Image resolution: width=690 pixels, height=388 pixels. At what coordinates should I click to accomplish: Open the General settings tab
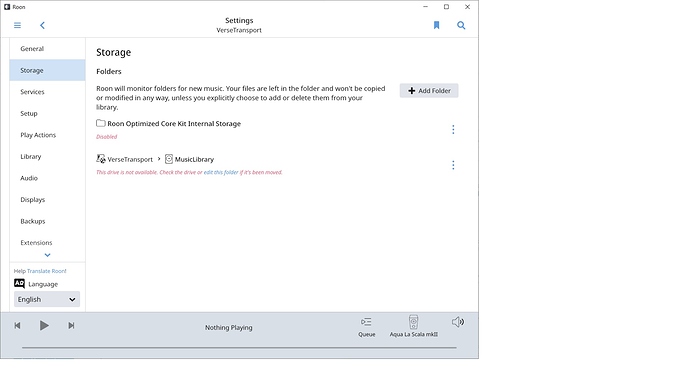coord(48,48)
